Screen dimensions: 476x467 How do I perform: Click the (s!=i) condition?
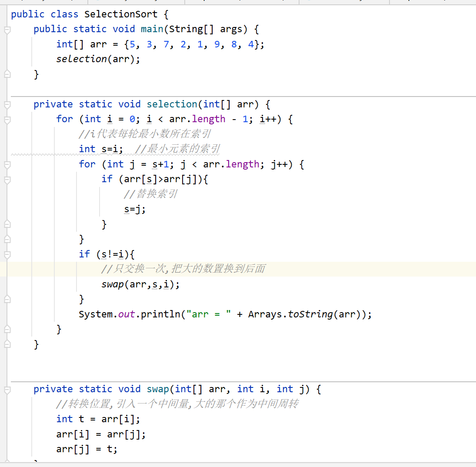coord(113,254)
